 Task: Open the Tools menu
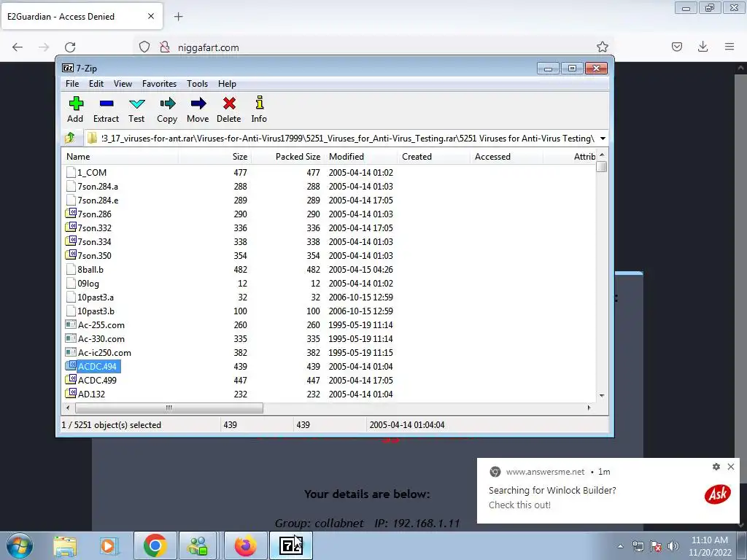[x=197, y=84]
